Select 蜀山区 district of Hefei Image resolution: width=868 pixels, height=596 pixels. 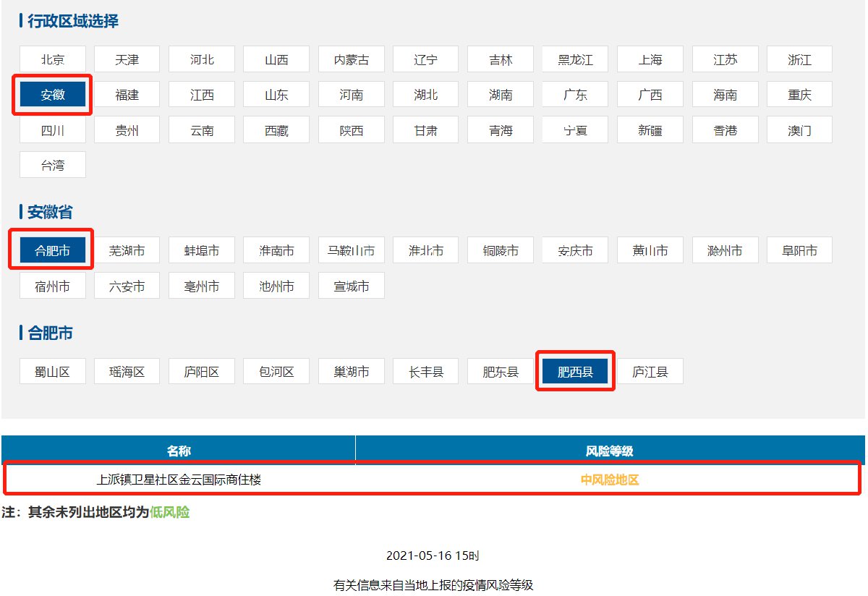coord(52,370)
